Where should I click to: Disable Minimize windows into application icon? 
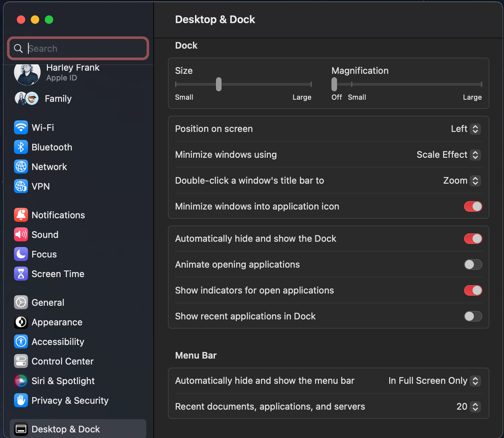[473, 206]
